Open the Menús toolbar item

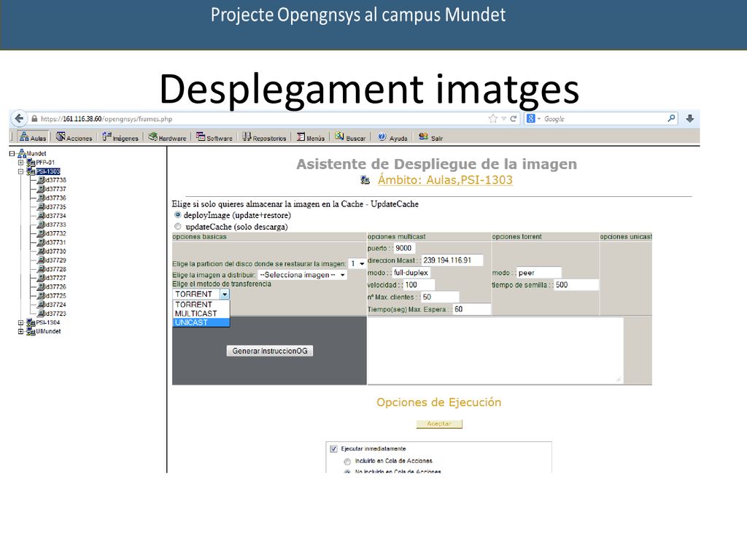(311, 137)
